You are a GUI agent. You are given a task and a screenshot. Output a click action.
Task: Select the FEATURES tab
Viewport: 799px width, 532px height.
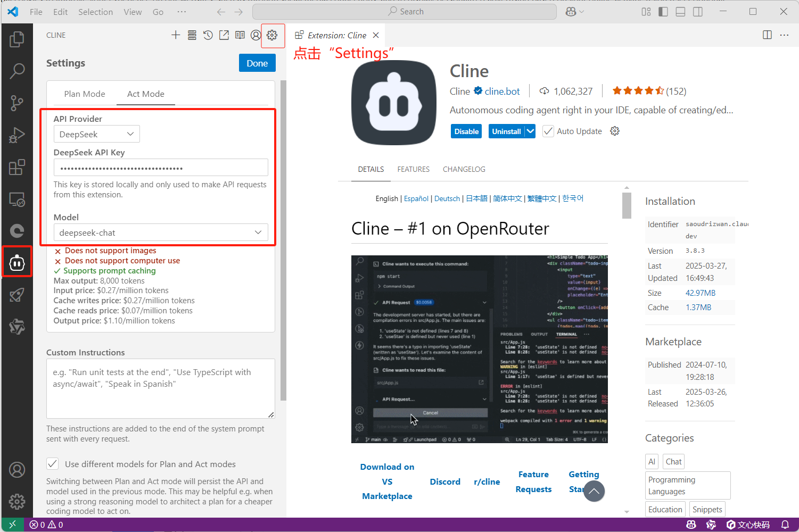click(413, 169)
